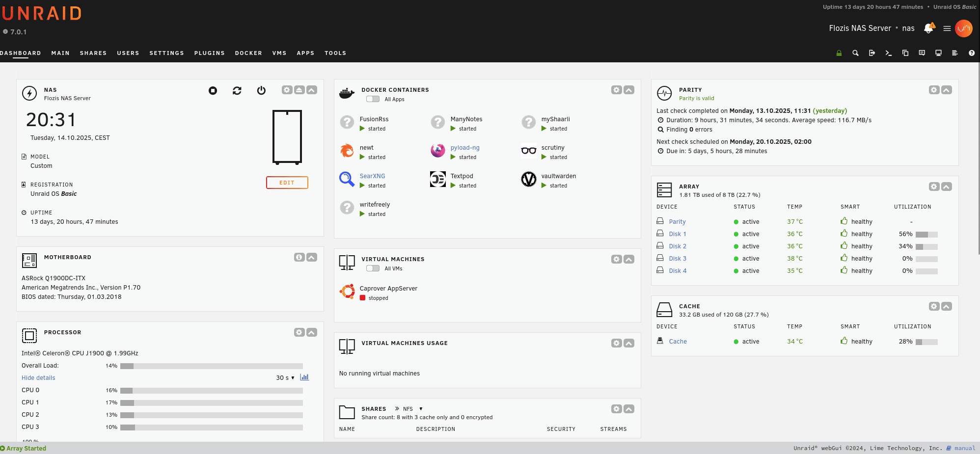Image resolution: width=980 pixels, height=454 pixels.
Task: Toggle help with the question mark icon
Action: 972,53
